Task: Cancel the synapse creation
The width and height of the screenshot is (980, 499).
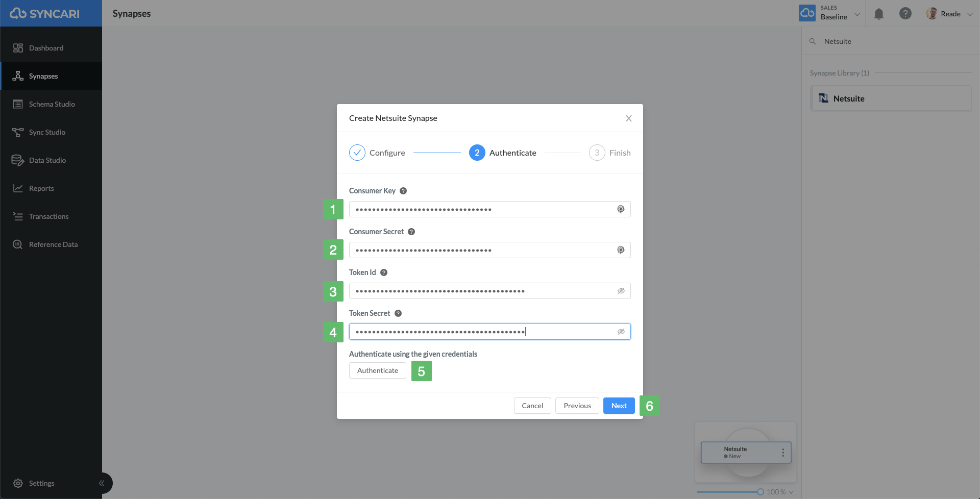Action: [532, 406]
